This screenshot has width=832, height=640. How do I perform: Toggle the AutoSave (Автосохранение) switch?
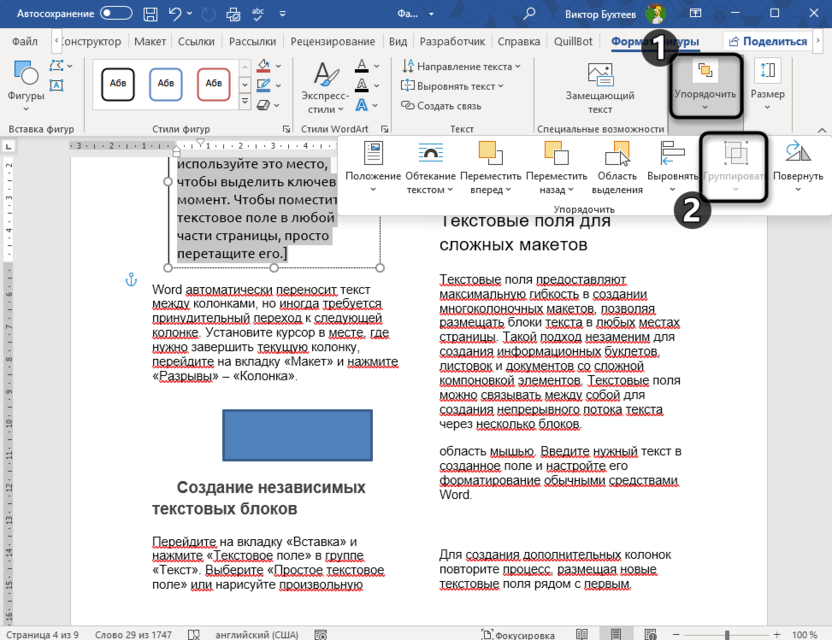tap(116, 13)
